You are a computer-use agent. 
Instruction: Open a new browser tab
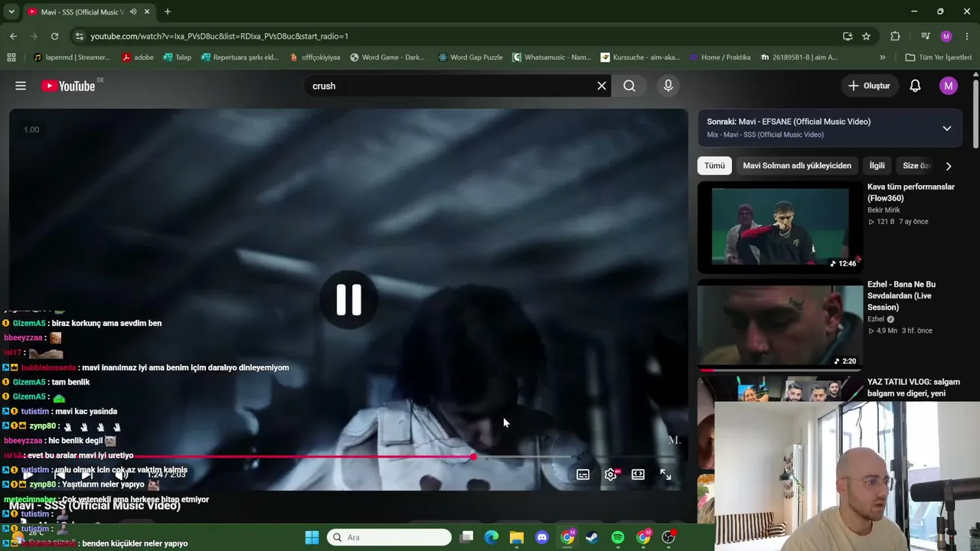167,11
